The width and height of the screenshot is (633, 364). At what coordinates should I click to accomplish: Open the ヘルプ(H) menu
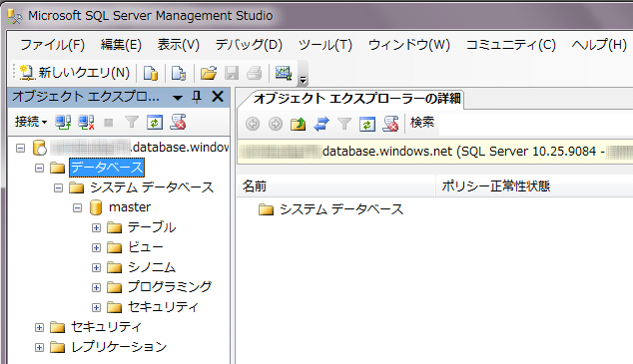pyautogui.click(x=599, y=44)
